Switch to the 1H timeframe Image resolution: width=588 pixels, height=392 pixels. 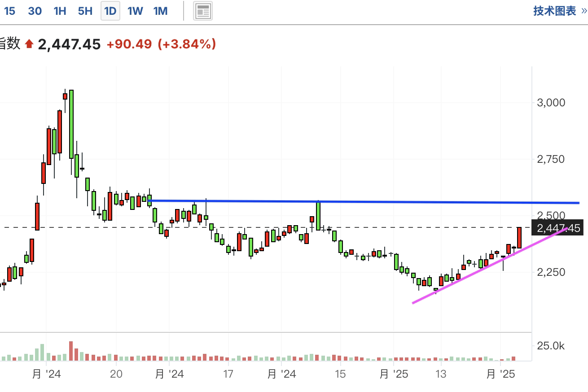(60, 11)
